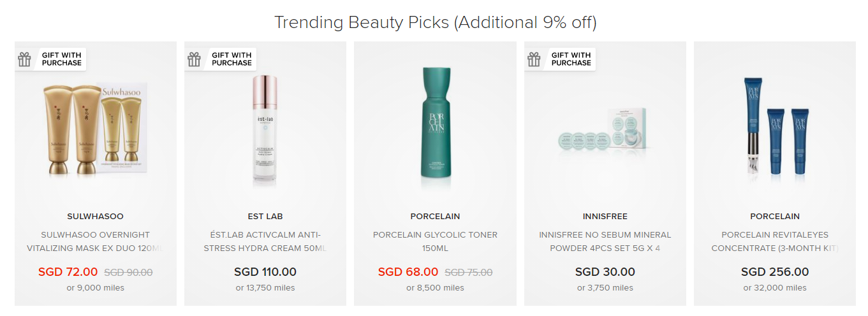Open the Sulwhasoo mask duo product image
Image resolution: width=868 pixels, height=316 pixels.
(96, 128)
